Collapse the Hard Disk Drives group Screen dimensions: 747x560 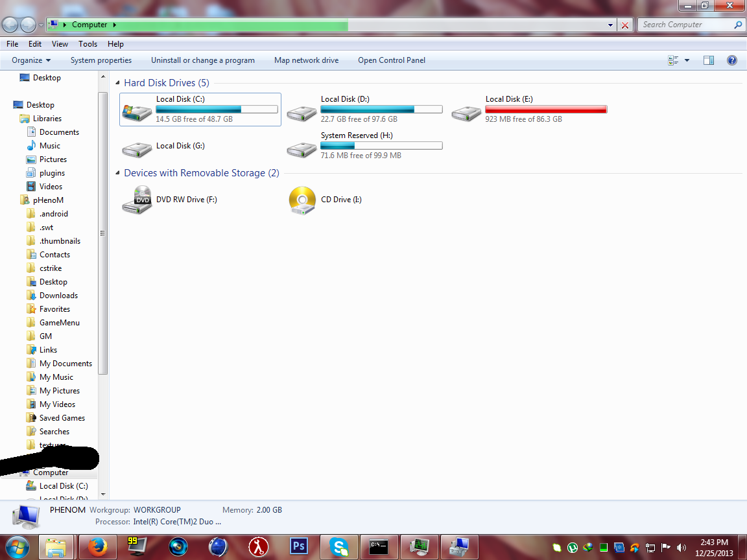[117, 83]
